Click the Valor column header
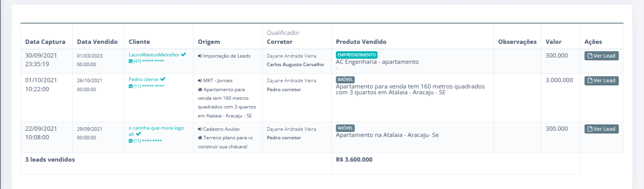This screenshot has width=644, height=189. coord(553,42)
